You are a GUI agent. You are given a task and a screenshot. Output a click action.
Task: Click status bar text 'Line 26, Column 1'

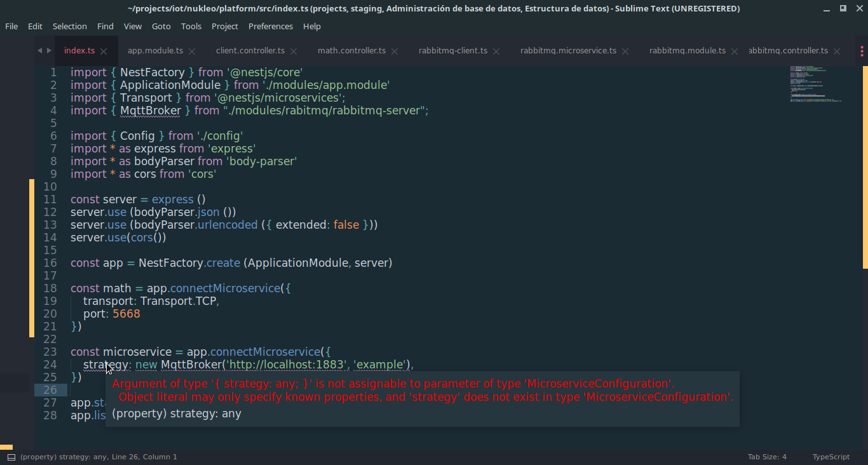pos(144,457)
